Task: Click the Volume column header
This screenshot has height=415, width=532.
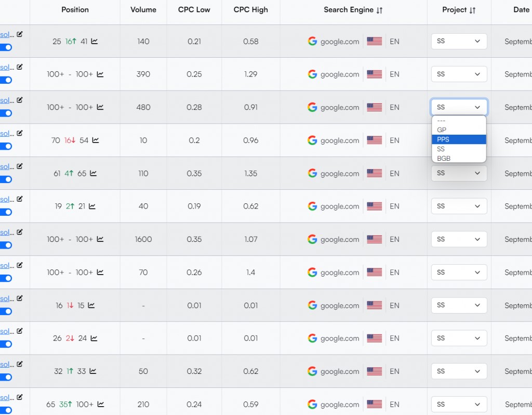Action: [x=143, y=10]
